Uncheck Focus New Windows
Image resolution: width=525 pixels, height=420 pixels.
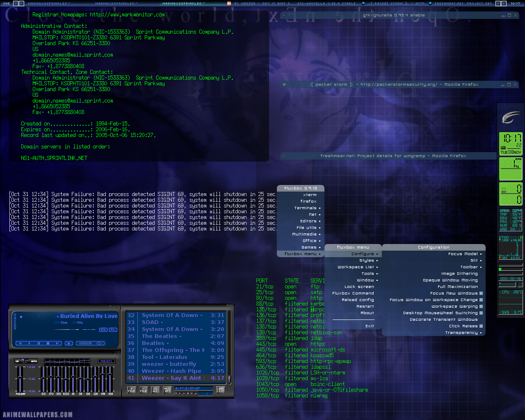tap(434, 293)
